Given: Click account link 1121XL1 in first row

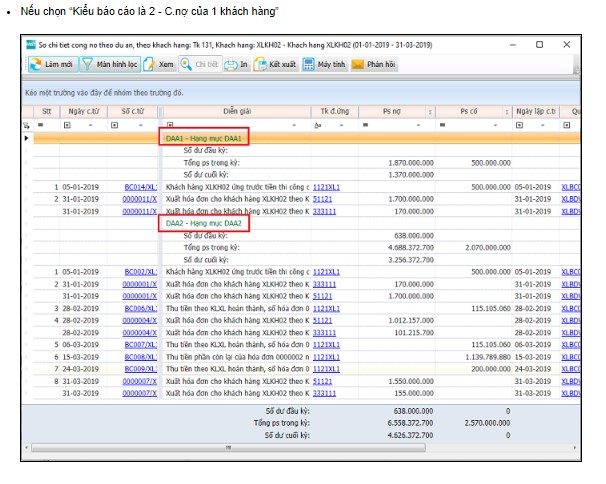Looking at the screenshot, I should click(326, 187).
